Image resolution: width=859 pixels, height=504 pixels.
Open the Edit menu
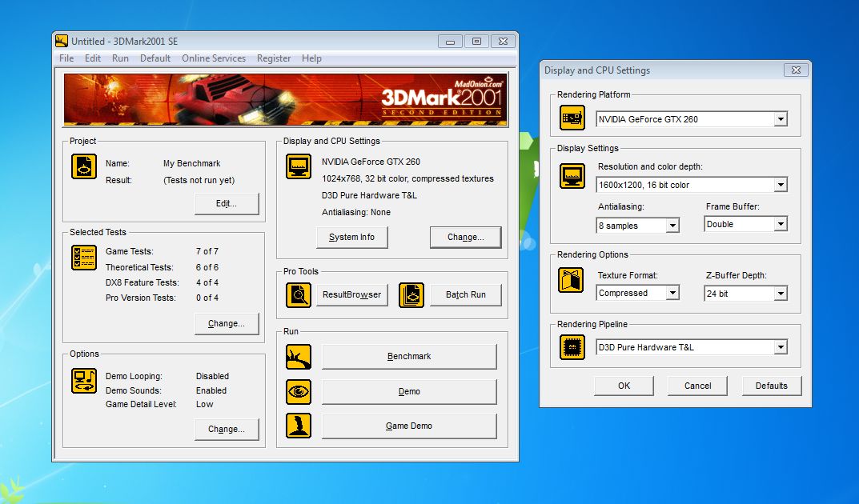[93, 58]
